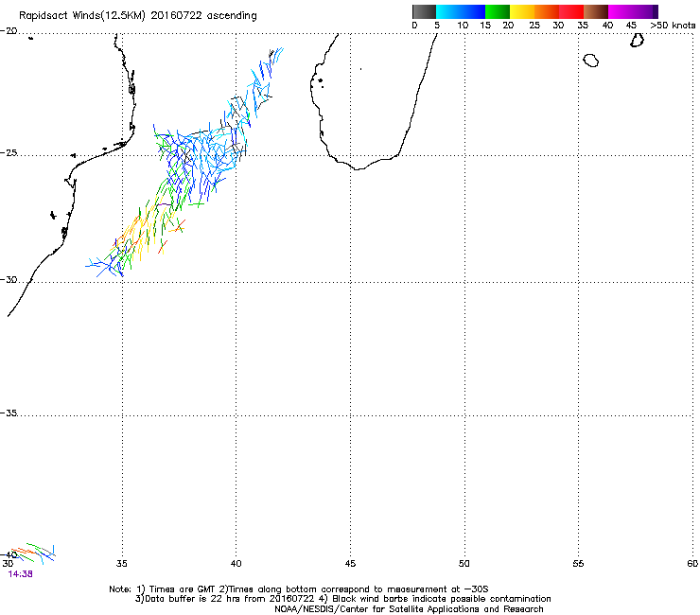This screenshot has width=700, height=615.
Task: Click the legend label '>50 knots'
Action: click(x=673, y=26)
